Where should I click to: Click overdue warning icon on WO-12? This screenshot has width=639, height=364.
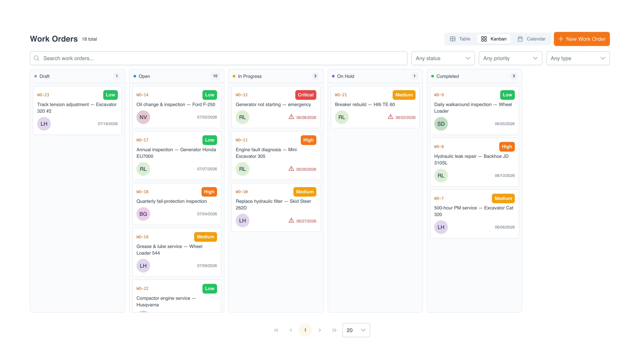tap(291, 117)
